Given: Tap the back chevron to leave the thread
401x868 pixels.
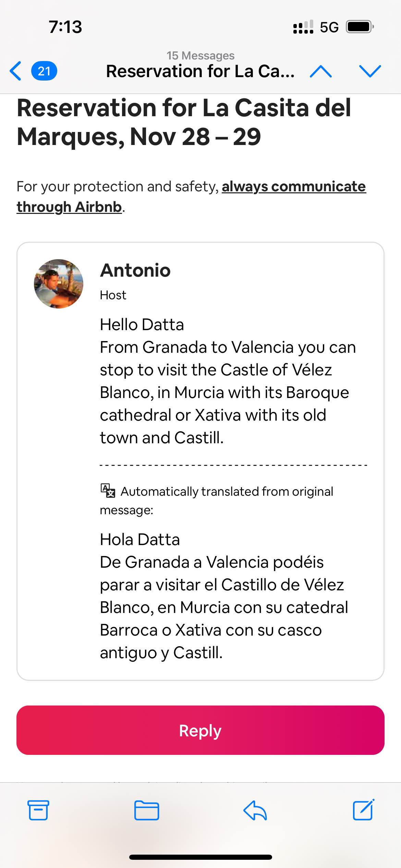Looking at the screenshot, I should click(16, 71).
